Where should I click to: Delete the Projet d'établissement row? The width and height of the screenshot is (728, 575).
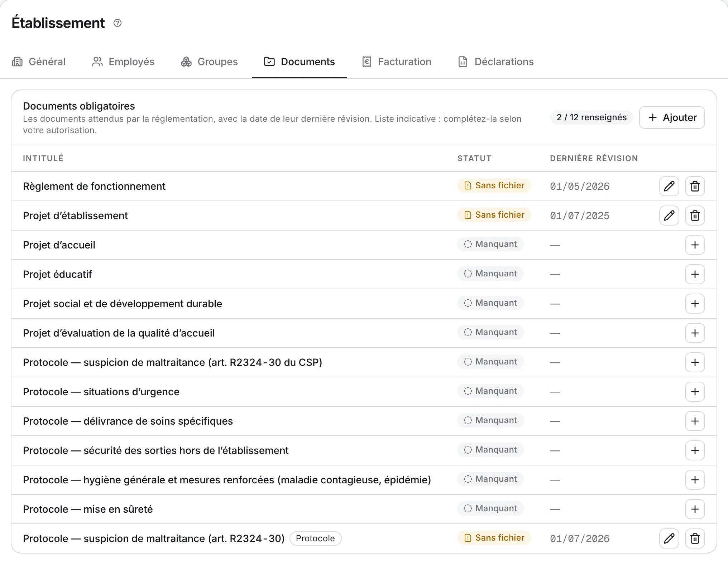pos(695,216)
